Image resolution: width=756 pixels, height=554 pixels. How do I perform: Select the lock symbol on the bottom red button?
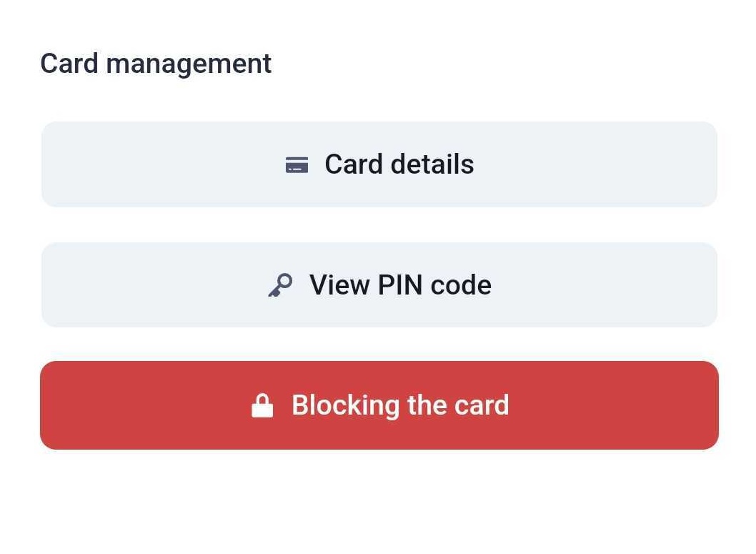(262, 405)
